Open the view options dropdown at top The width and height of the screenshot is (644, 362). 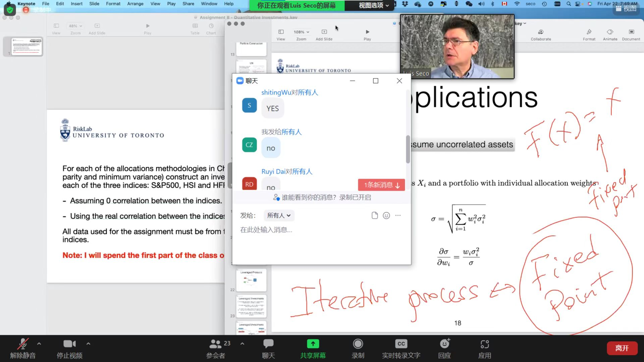coord(374,5)
